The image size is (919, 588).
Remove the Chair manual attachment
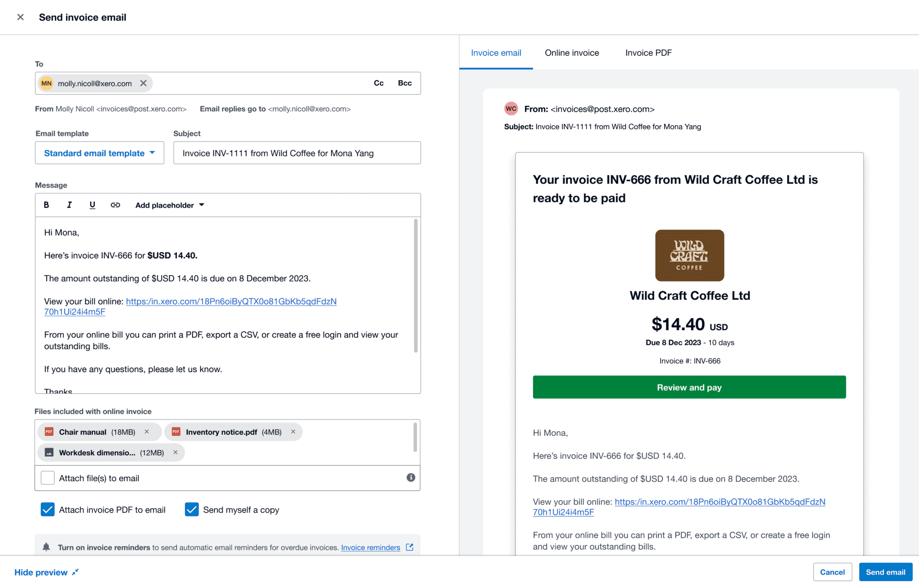[147, 431]
